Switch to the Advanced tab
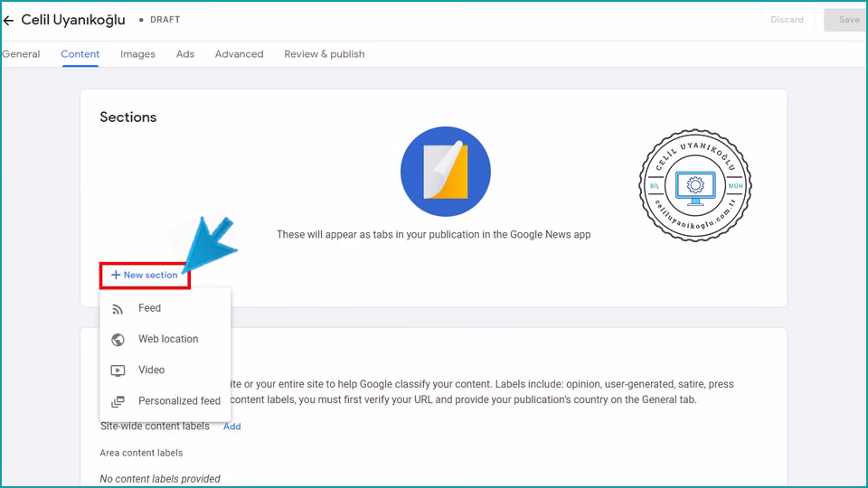868x488 pixels. click(x=239, y=54)
